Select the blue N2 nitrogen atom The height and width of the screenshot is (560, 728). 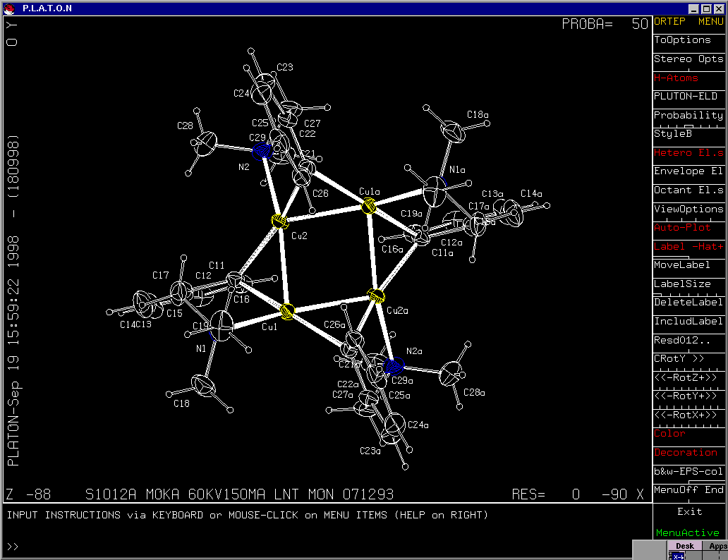262,150
